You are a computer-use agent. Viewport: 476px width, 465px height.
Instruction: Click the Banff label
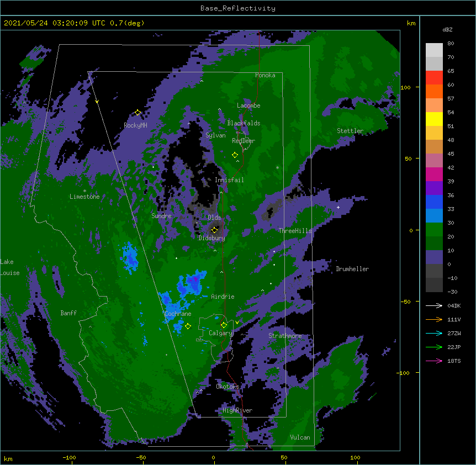(68, 313)
